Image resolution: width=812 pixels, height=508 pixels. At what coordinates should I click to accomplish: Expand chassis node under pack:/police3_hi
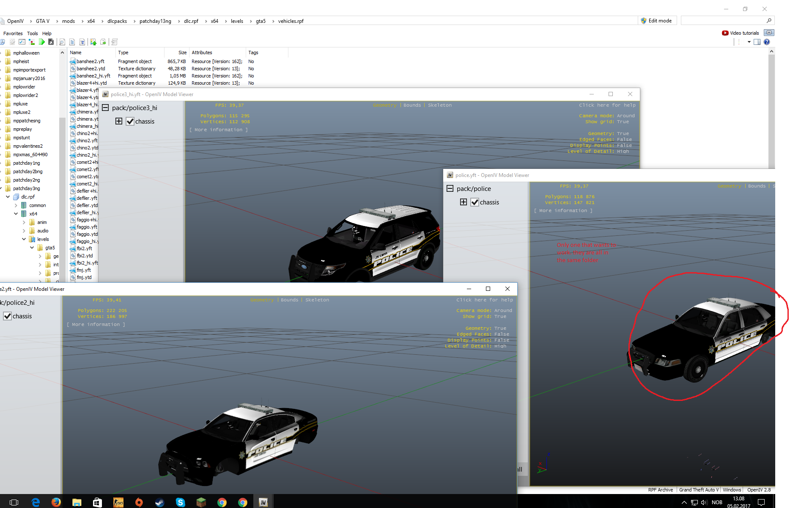(119, 121)
